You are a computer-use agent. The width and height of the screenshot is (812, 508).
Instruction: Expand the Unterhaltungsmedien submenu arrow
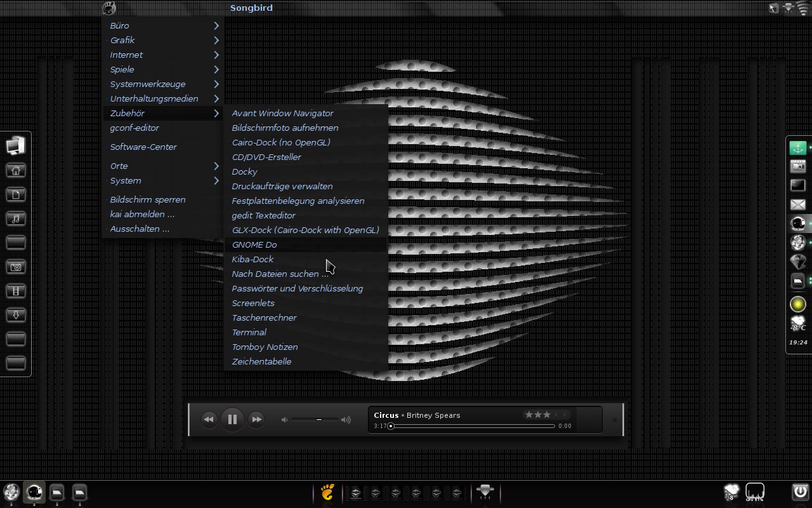(216, 98)
